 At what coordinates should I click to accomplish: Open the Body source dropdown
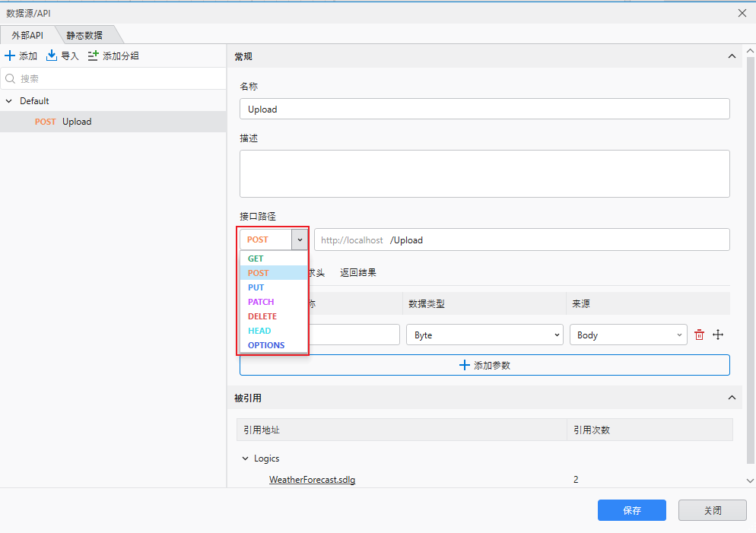click(x=627, y=335)
